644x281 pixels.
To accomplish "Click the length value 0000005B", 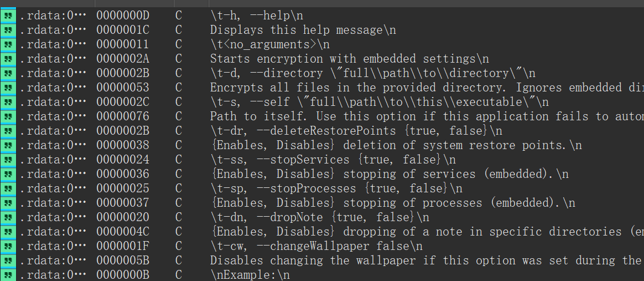I will point(122,260).
